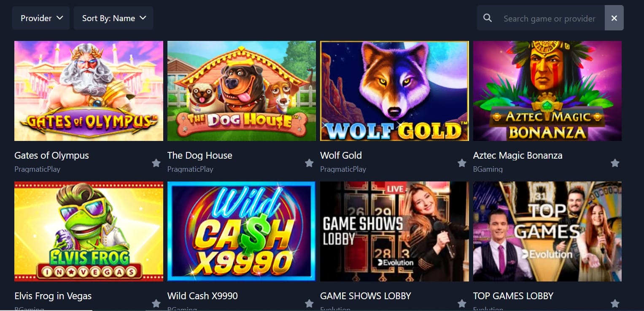Clear the search with the X button
Viewport: 644px width, 311px height.
tap(614, 18)
